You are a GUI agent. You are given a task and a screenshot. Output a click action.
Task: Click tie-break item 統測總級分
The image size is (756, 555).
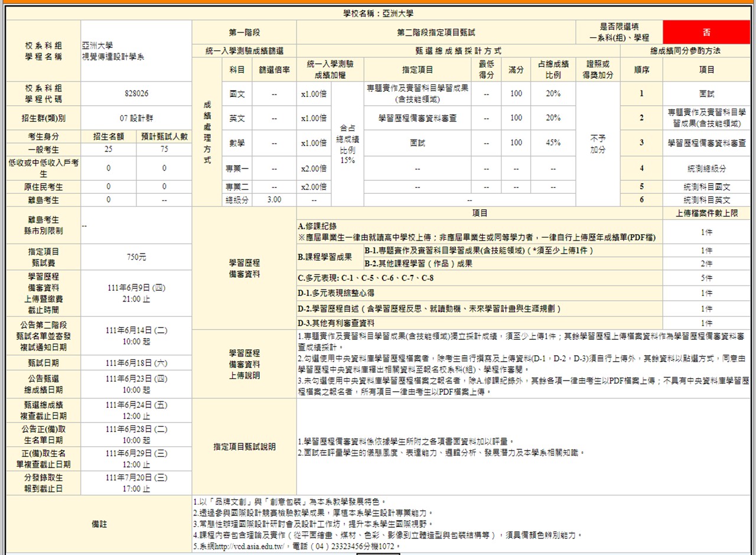706,168
